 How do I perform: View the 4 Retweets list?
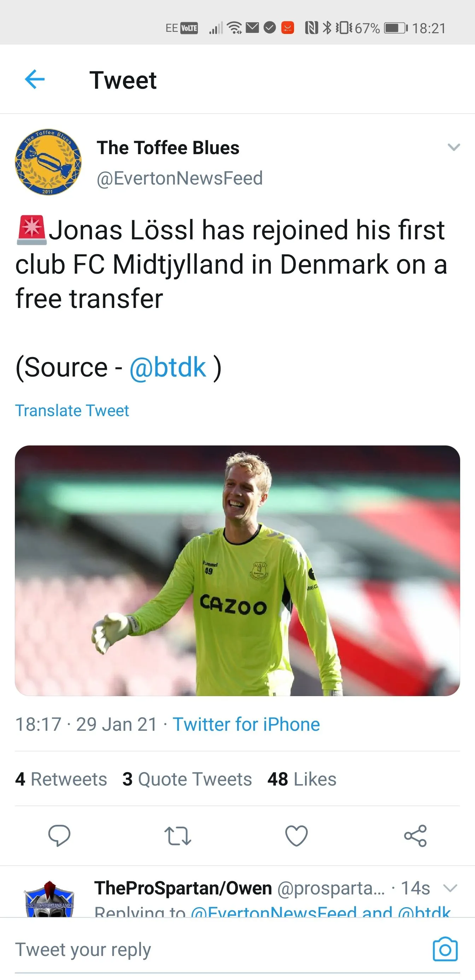(x=61, y=779)
